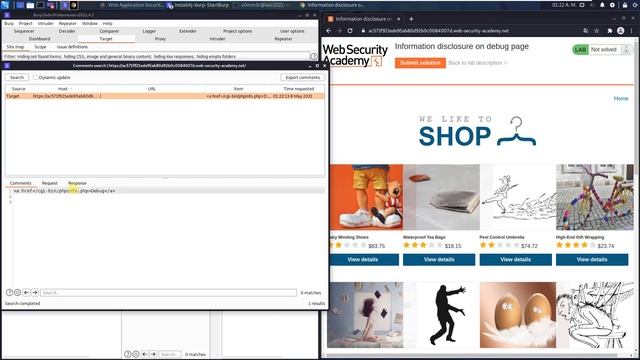Bookmark this page with the star icon
This screenshot has width=640, height=360.
click(x=597, y=31)
